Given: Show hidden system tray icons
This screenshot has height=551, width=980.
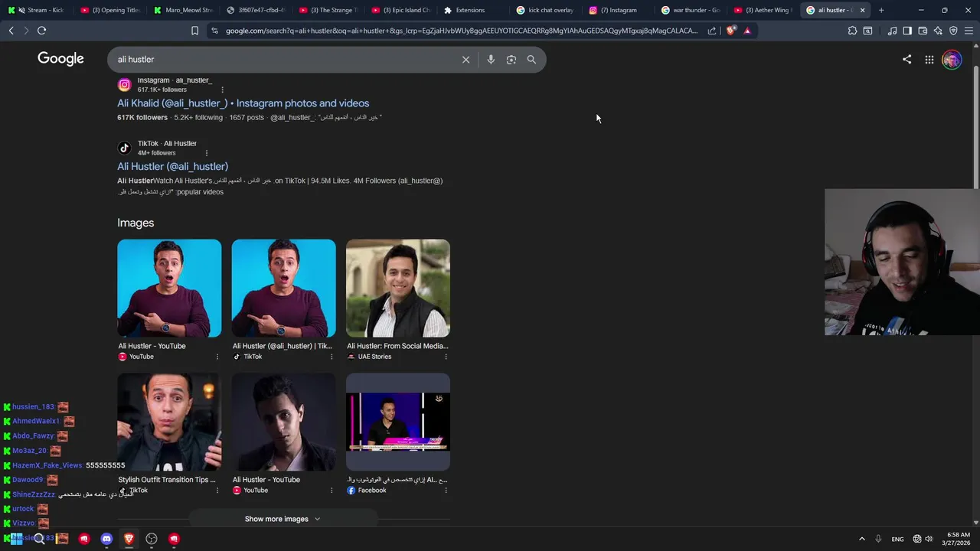Looking at the screenshot, I should point(861,539).
